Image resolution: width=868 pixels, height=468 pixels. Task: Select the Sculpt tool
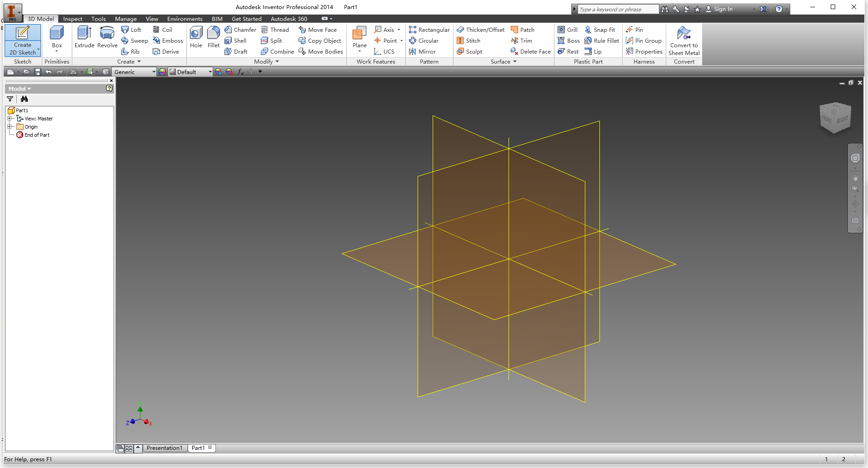[469, 51]
